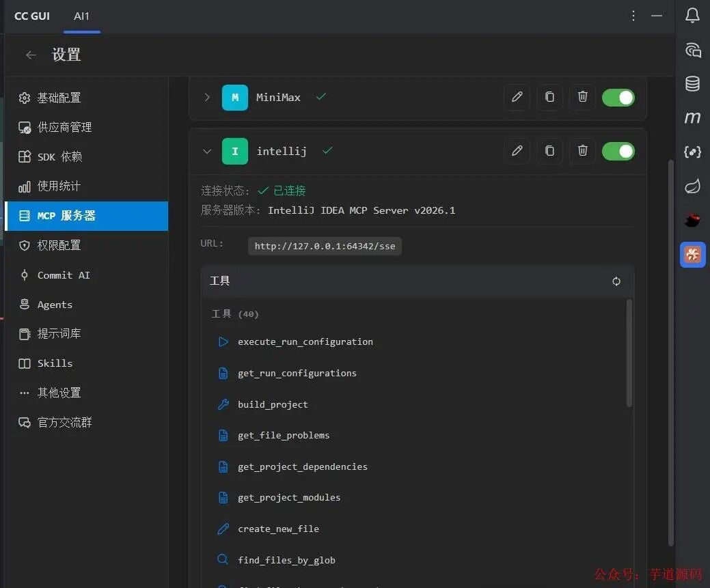This screenshot has height=588, width=710.
Task: Minimize the CC GUI panel
Action: (x=657, y=16)
